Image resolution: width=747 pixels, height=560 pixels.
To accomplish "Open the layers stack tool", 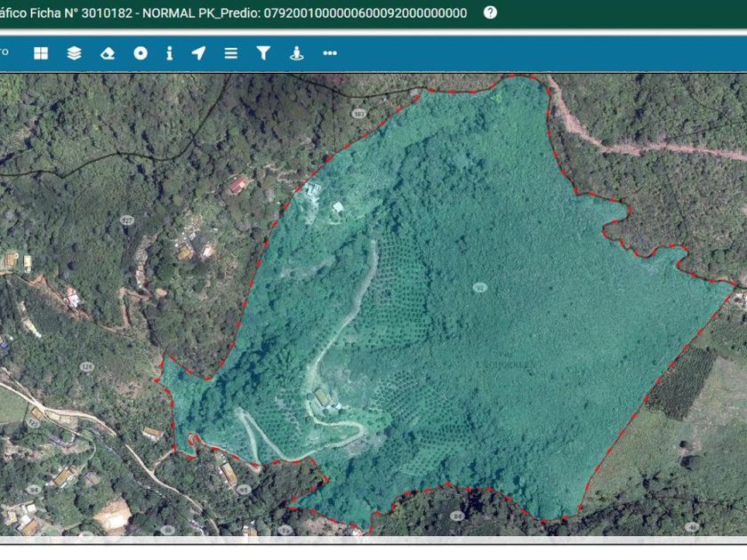I will [74, 53].
